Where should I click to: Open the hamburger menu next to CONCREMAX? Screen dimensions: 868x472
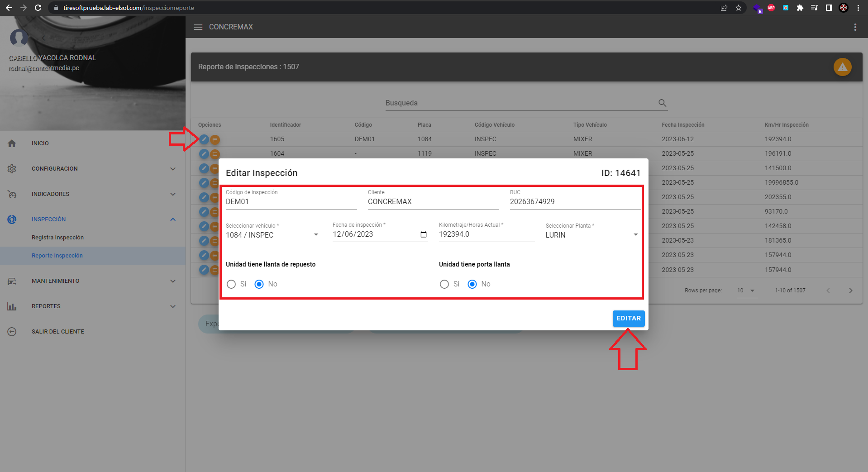click(x=198, y=27)
